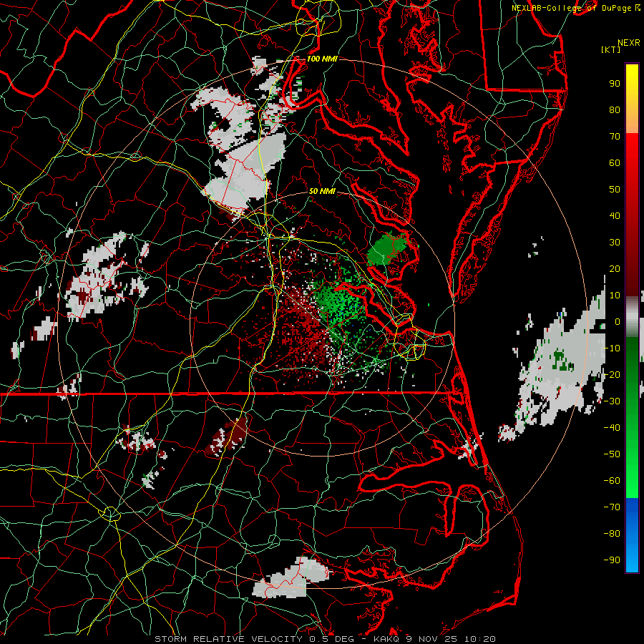The image size is (644, 644).
Task: Select the -20 value on the velocity scale
Action: click(612, 374)
